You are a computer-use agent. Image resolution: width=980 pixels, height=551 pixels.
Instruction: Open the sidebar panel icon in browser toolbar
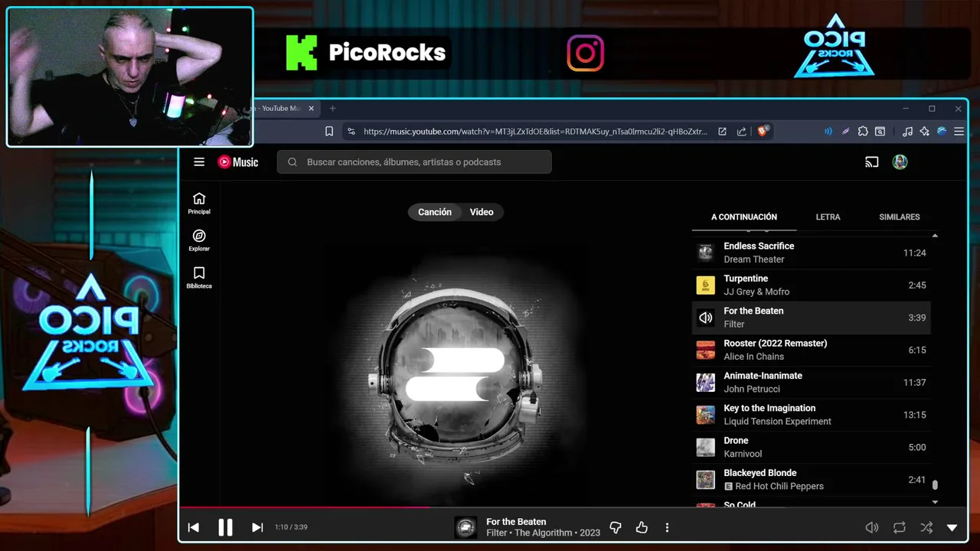880,132
